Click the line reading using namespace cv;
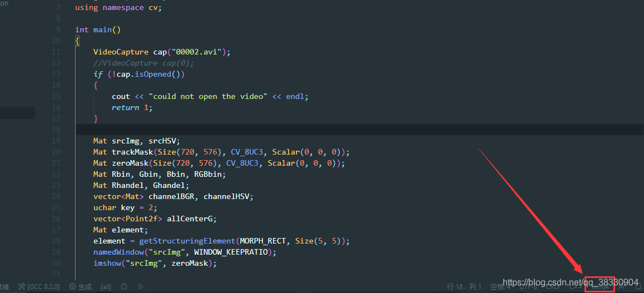Image resolution: width=644 pixels, height=293 pixels. click(118, 7)
